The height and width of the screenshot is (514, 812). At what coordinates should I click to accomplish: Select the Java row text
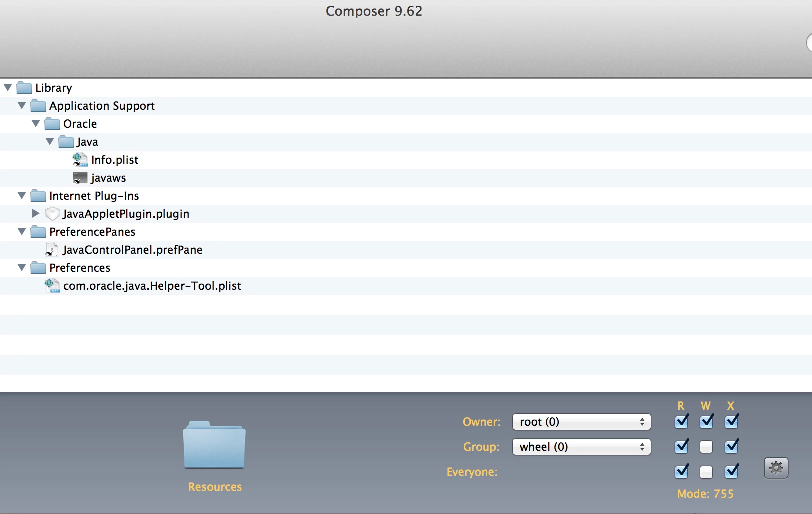[x=88, y=142]
